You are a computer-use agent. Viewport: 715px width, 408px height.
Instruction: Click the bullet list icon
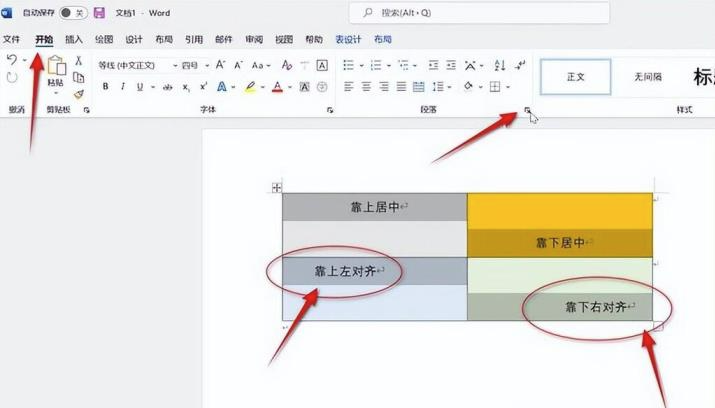pos(347,65)
